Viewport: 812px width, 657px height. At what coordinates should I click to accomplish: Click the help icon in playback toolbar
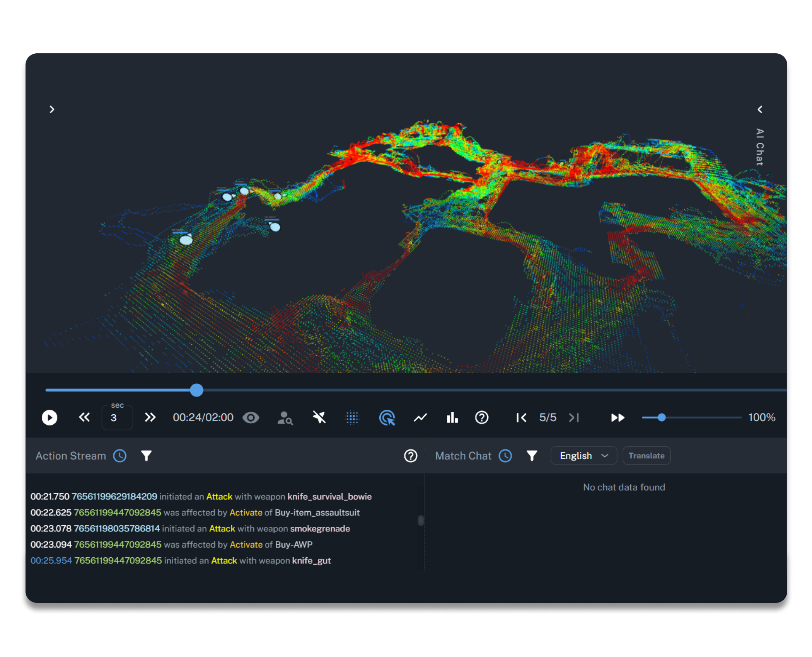coord(482,417)
